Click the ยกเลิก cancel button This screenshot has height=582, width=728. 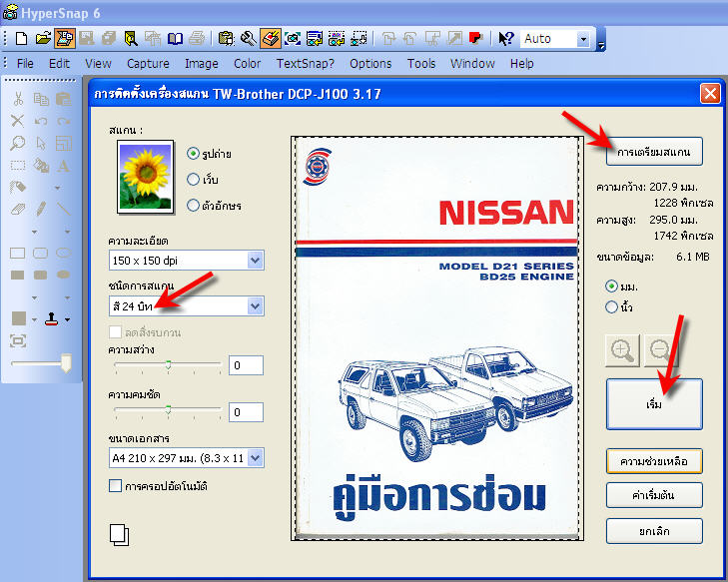[x=654, y=531]
